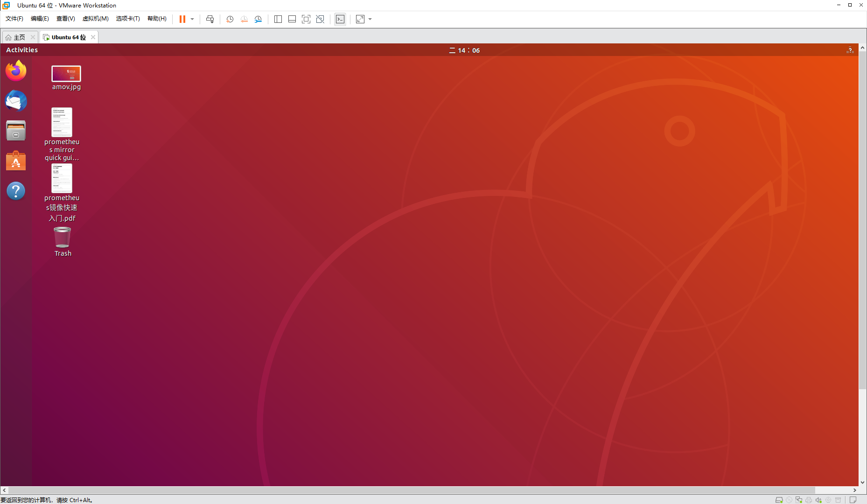Viewport: 867px width, 504px height.
Task: Toggle the library sidebar panel
Action: 278,19
